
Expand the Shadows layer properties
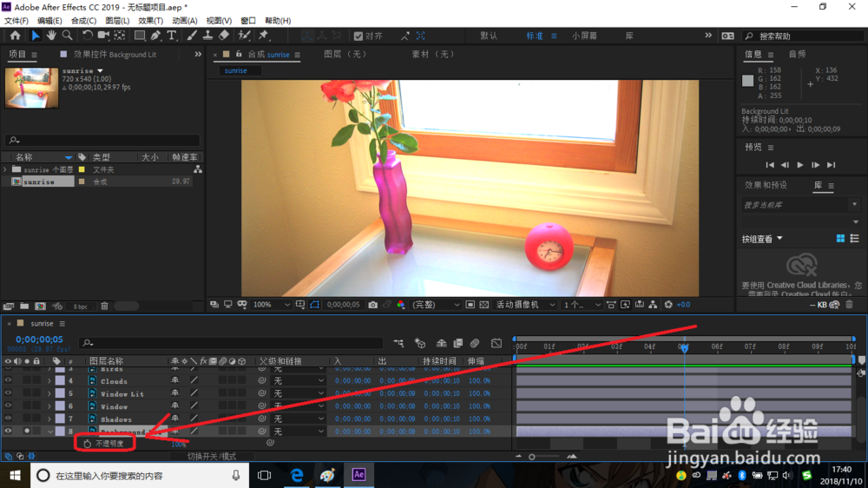click(x=49, y=419)
